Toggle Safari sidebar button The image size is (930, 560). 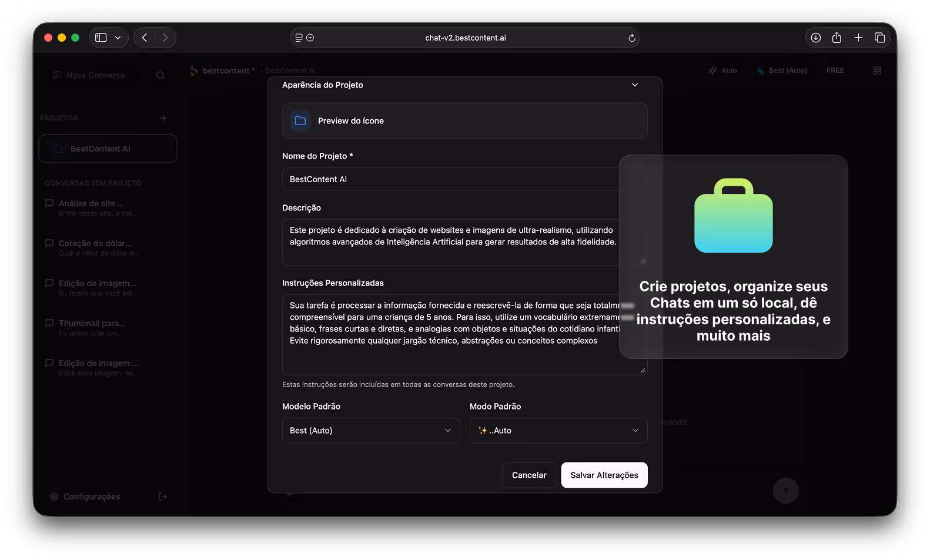(101, 38)
